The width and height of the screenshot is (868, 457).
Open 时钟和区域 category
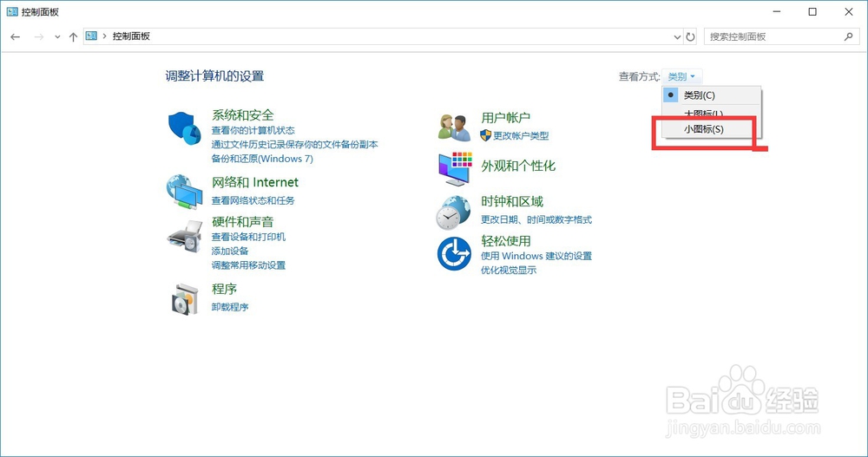coord(512,201)
